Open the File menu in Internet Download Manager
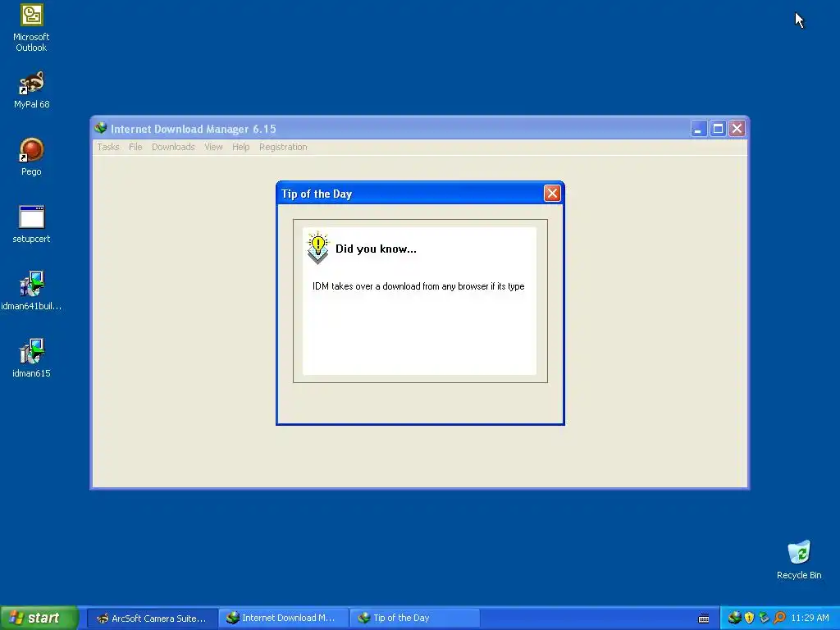 tap(135, 147)
